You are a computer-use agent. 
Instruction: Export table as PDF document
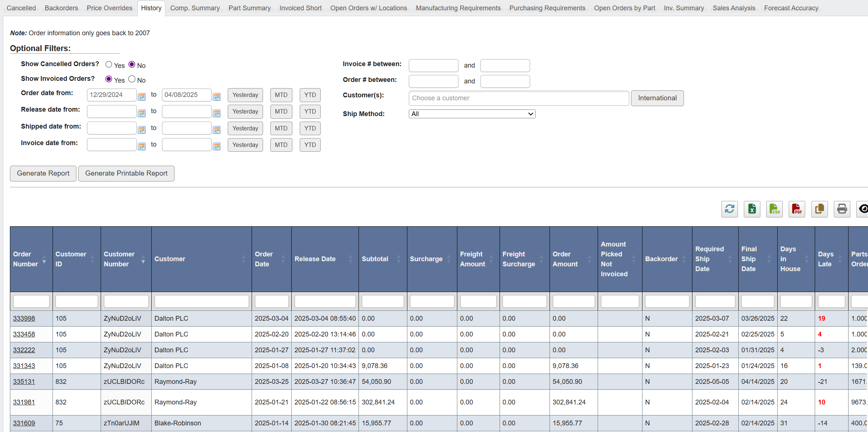pos(796,209)
